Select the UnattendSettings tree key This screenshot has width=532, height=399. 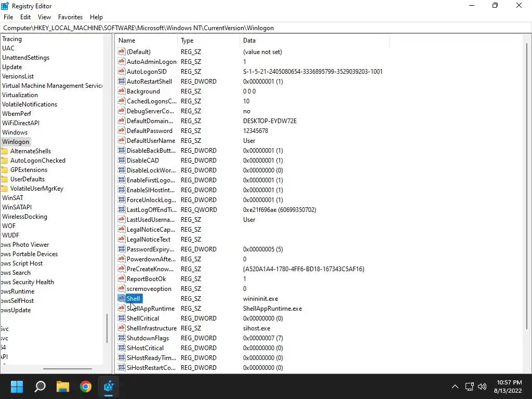tap(26, 58)
